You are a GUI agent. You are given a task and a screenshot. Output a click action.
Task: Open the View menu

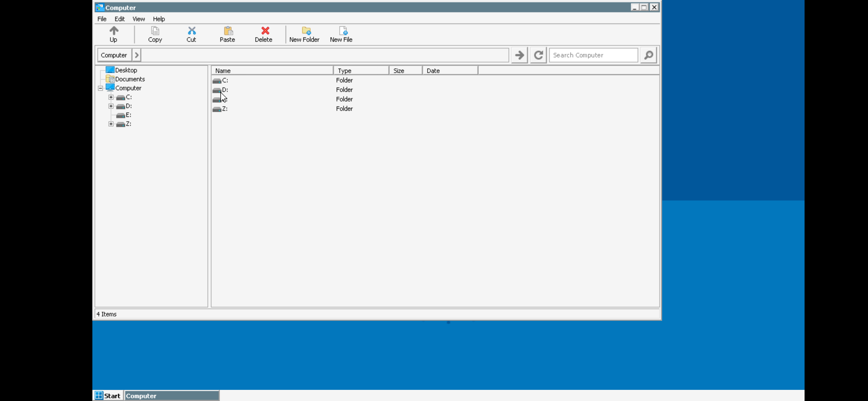click(x=138, y=19)
